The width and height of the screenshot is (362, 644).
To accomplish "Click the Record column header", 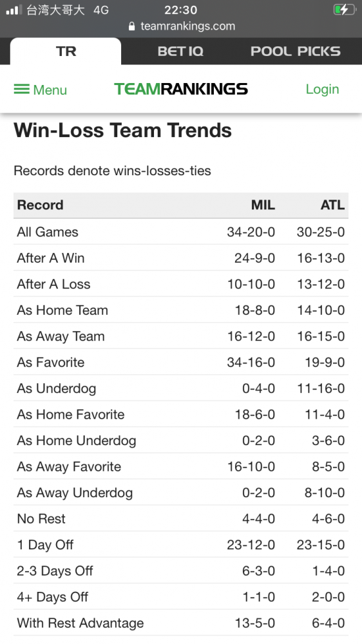I will pyautogui.click(x=41, y=205).
